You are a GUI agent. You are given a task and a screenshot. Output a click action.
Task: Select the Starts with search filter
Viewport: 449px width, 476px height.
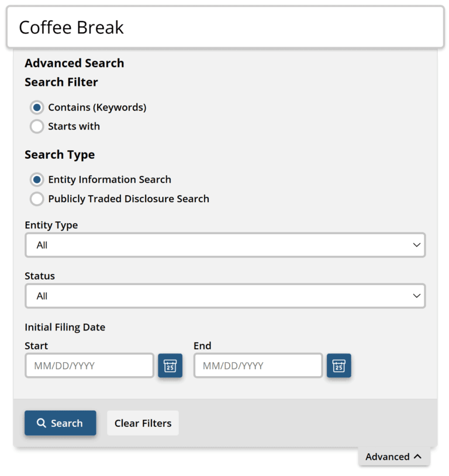click(x=36, y=126)
